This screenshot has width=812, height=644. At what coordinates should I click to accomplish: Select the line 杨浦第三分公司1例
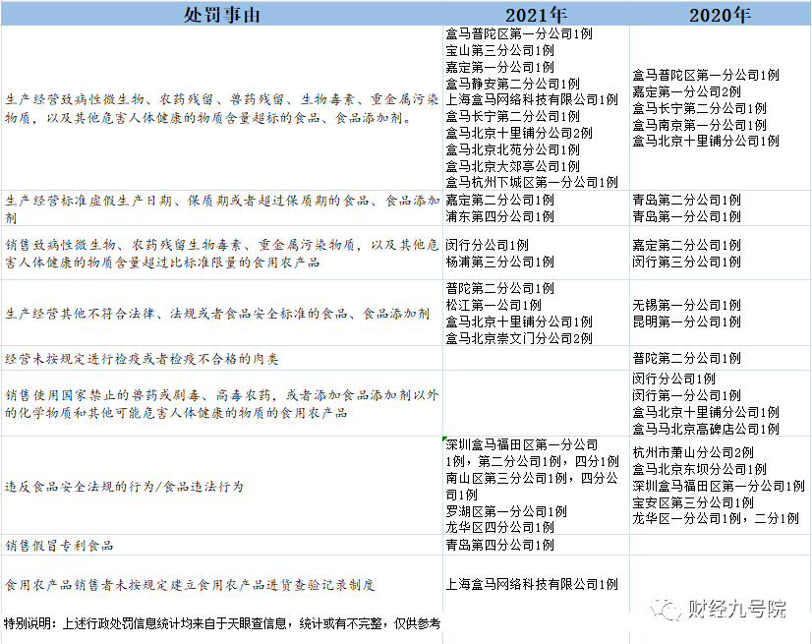[x=499, y=262]
